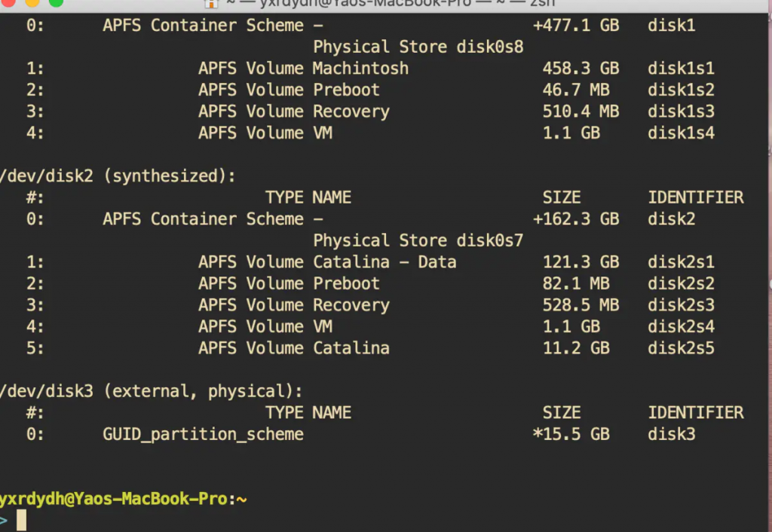Screen dimensions: 772x532
Task: Click the text 'GUID_partition_scheme'
Action: click(203, 435)
